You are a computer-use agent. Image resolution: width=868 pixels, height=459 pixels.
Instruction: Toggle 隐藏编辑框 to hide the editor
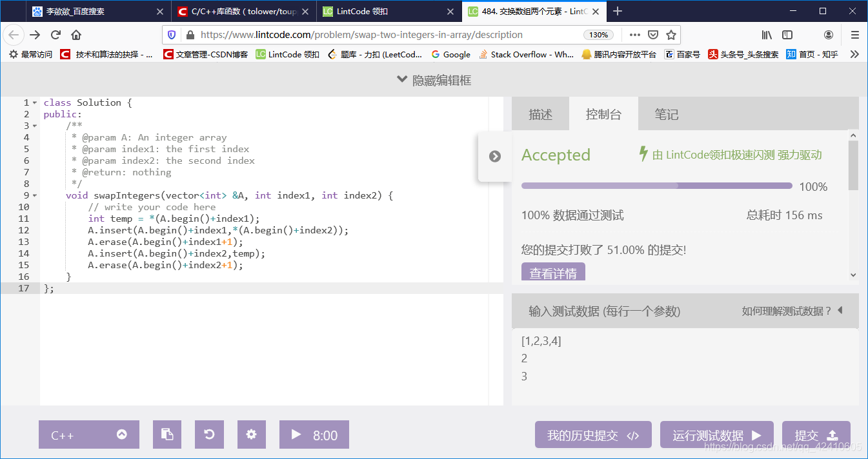tap(434, 79)
